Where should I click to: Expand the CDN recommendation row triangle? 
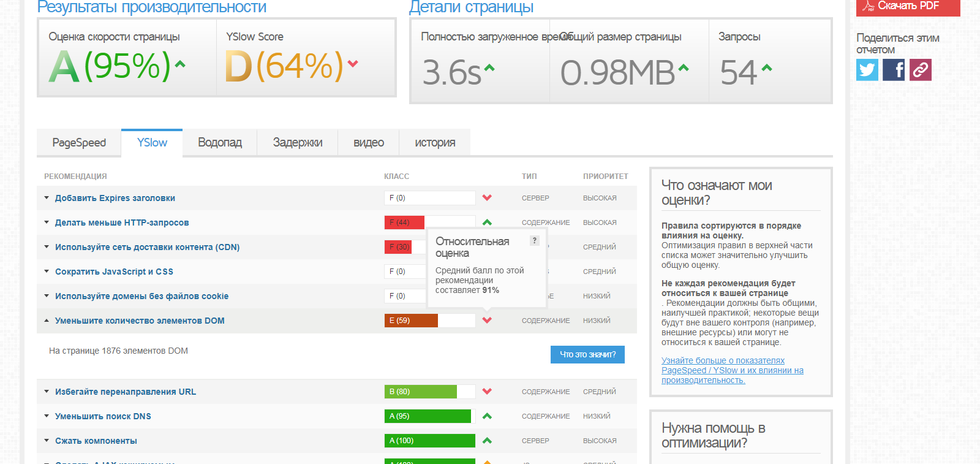point(47,247)
